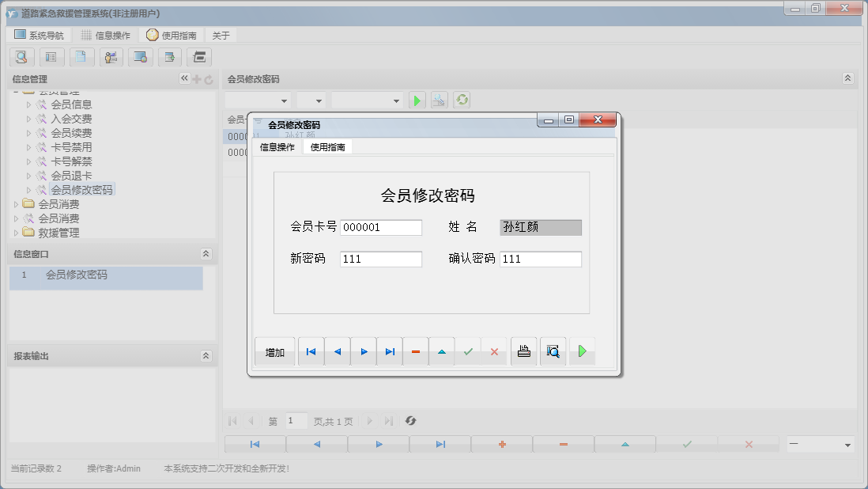Click the green play icon at the dialog's right end
868x489 pixels.
(582, 351)
